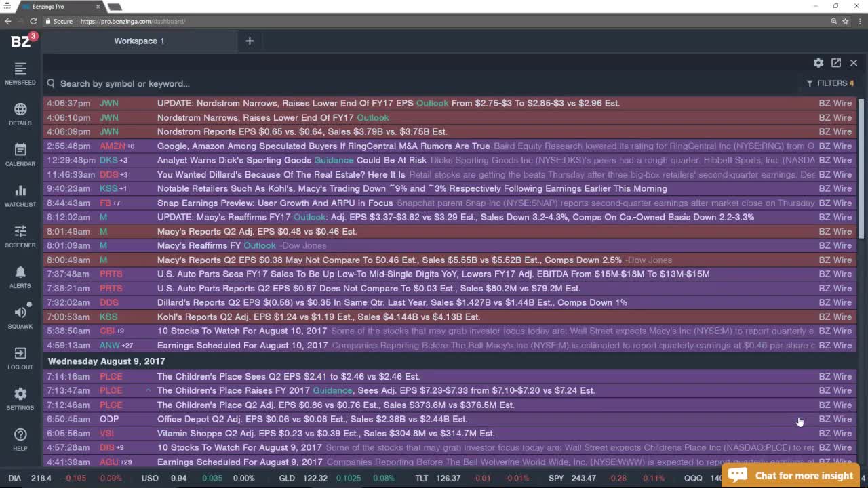Select the Benzinga Pro browser tab
This screenshot has width=868, height=488.
click(x=58, y=7)
